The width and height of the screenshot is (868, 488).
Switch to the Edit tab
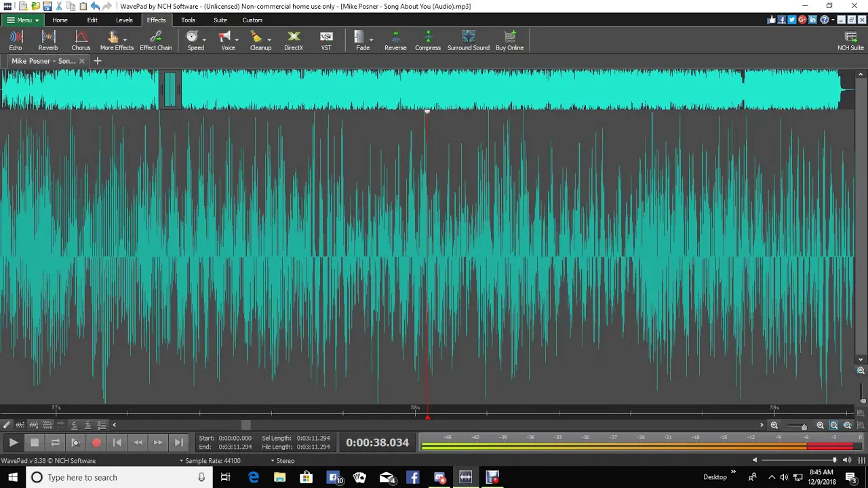(92, 20)
